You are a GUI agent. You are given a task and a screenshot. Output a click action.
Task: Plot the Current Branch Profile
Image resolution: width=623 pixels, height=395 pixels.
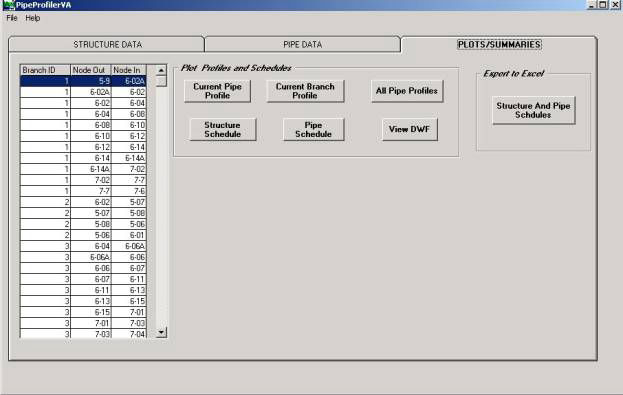point(305,91)
